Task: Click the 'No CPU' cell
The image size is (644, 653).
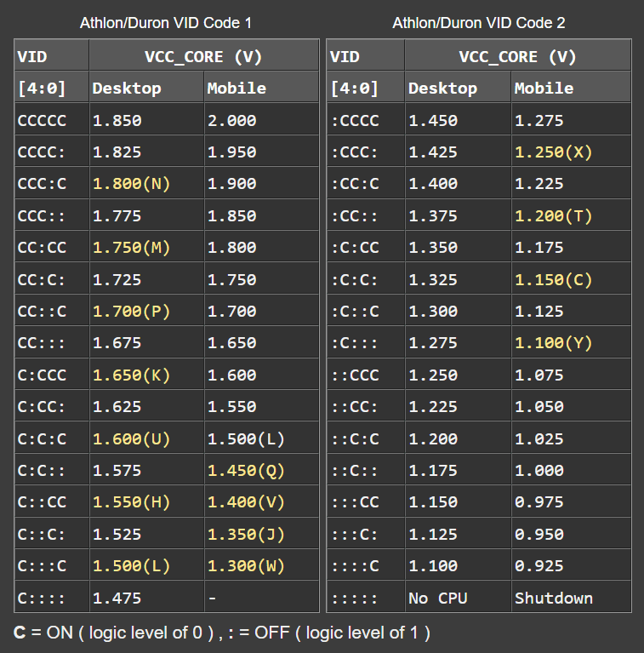Action: point(458,598)
